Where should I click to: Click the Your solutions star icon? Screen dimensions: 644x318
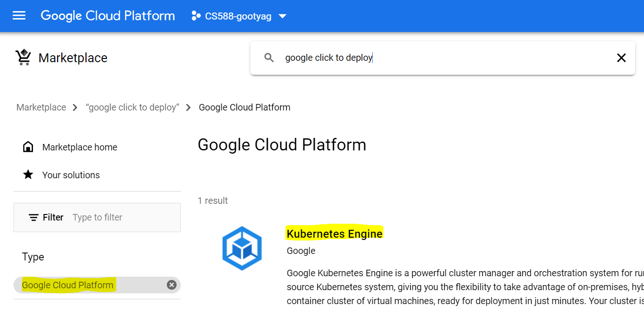point(28,175)
